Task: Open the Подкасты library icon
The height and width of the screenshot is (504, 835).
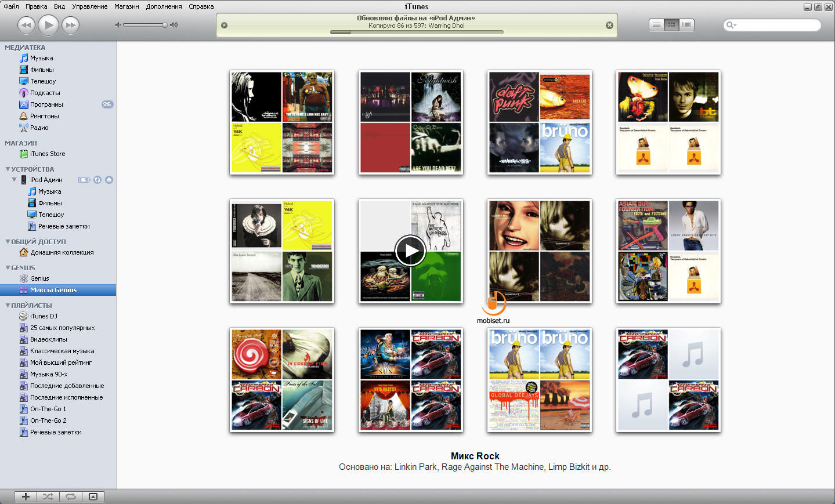Action: (x=24, y=93)
